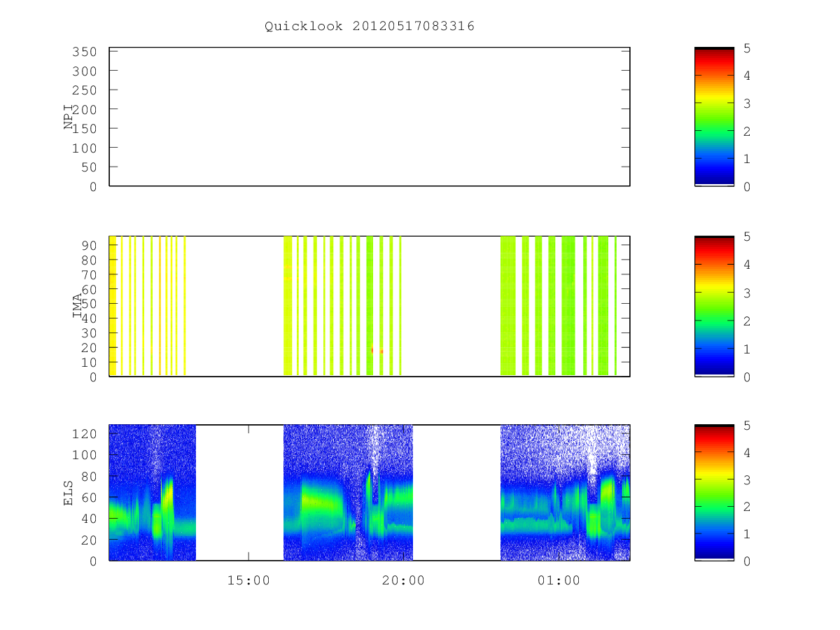Click the empty NPI plot panel
840x630 pixels.
pyautogui.click(x=370, y=117)
